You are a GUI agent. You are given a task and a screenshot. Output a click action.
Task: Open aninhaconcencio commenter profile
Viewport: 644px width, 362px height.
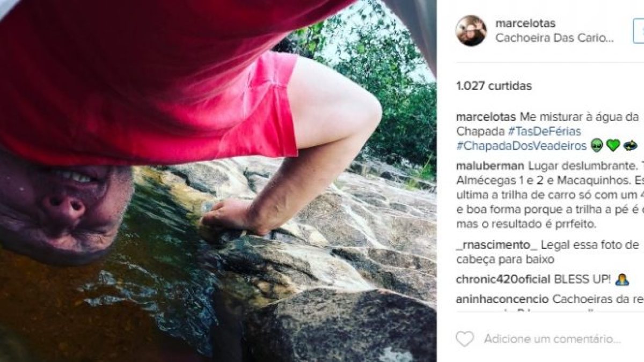[x=502, y=299]
